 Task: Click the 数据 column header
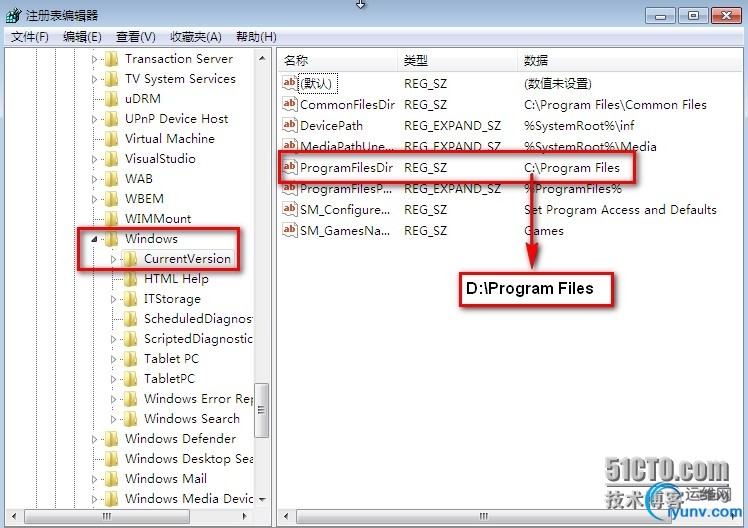coord(630,61)
